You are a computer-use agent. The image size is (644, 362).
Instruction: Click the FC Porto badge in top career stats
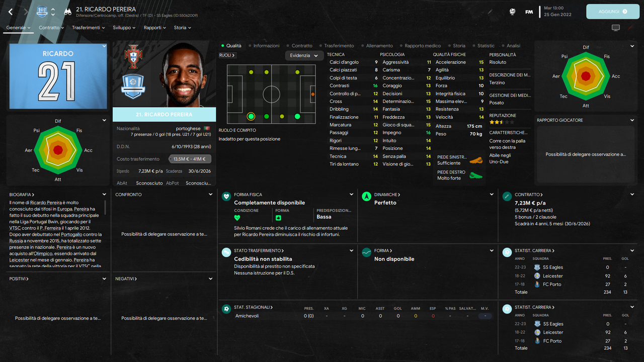point(537,284)
